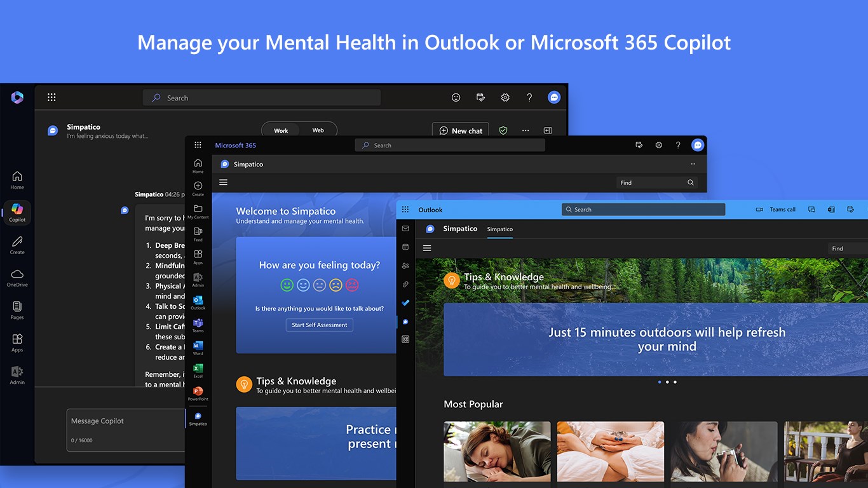Click the Copilot window Search box
Screen dimensions: 868x488
click(262, 97)
